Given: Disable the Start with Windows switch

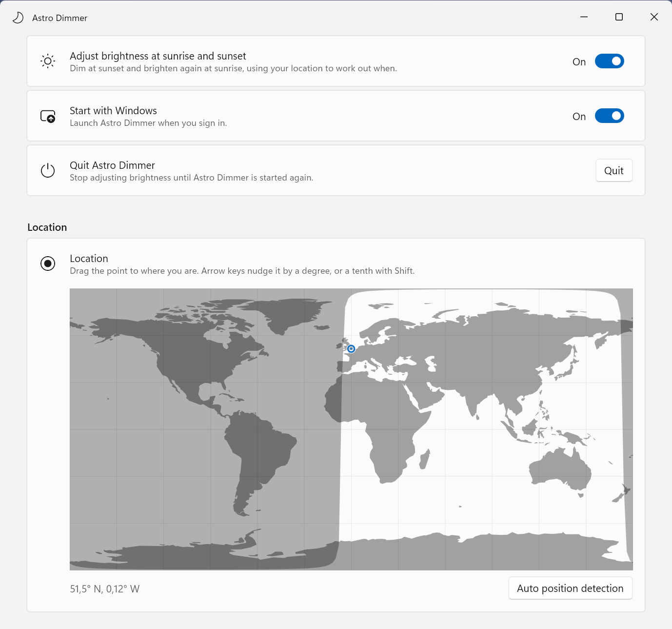Looking at the screenshot, I should click(x=610, y=116).
